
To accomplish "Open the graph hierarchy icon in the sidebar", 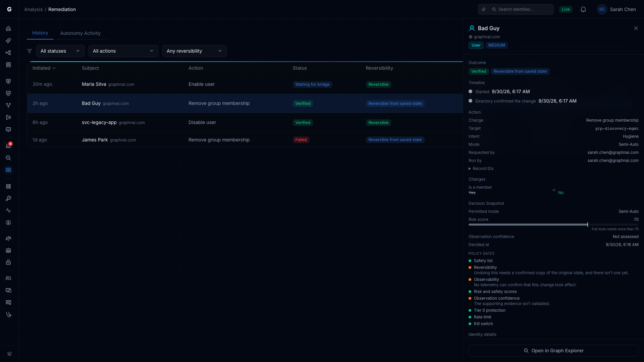I will coord(8,53).
